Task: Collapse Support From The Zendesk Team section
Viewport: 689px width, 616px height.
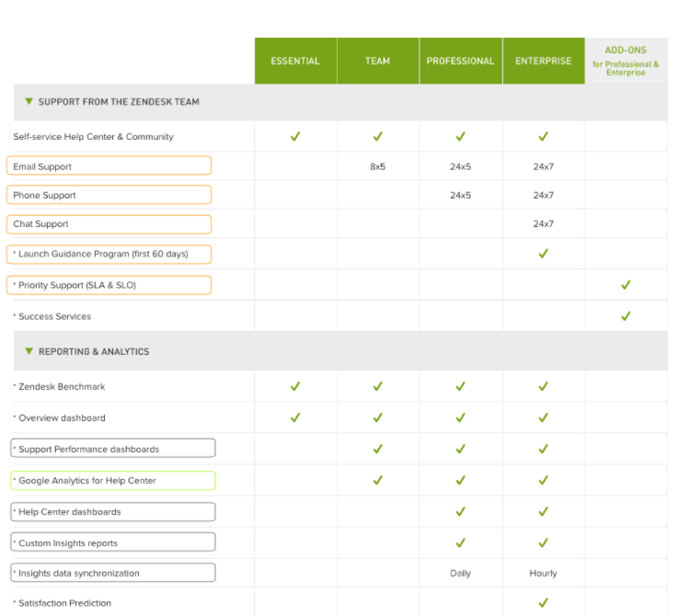Action: point(29,101)
